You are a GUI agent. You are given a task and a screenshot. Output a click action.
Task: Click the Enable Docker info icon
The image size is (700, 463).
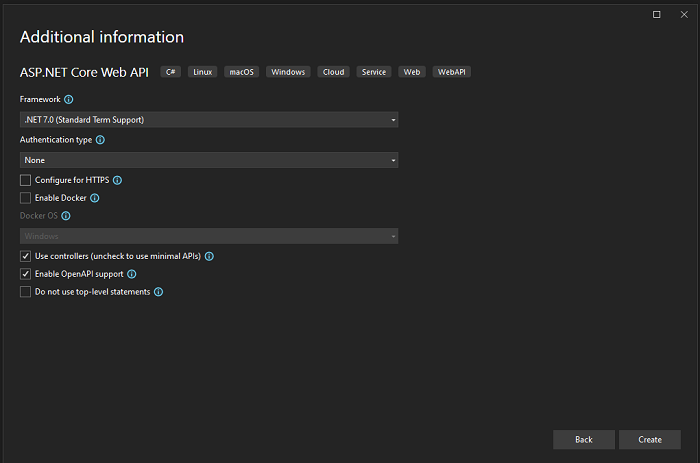95,198
